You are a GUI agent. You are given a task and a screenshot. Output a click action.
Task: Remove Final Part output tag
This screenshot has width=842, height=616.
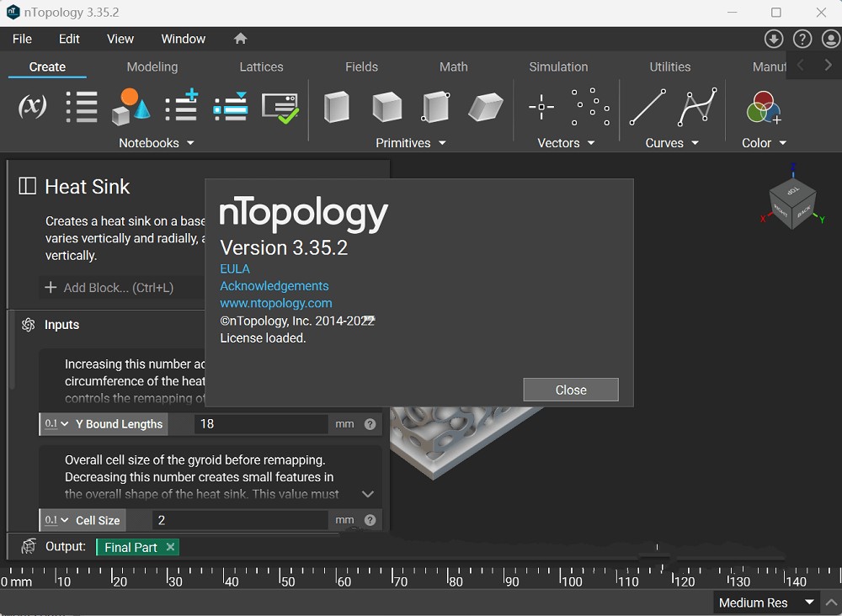[170, 547]
